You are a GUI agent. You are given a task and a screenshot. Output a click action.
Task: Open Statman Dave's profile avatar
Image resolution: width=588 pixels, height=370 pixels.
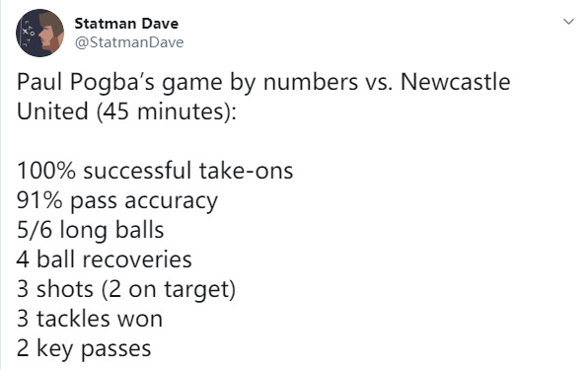pyautogui.click(x=39, y=33)
